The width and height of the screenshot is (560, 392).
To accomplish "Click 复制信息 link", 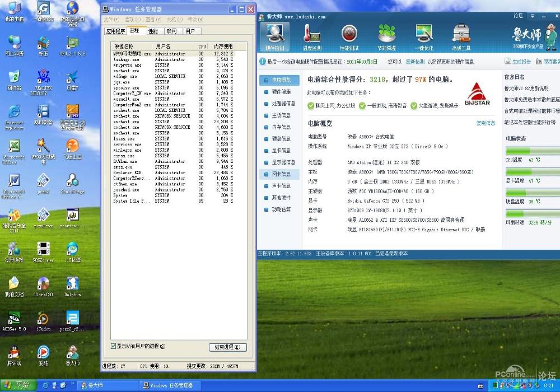I will point(486,123).
